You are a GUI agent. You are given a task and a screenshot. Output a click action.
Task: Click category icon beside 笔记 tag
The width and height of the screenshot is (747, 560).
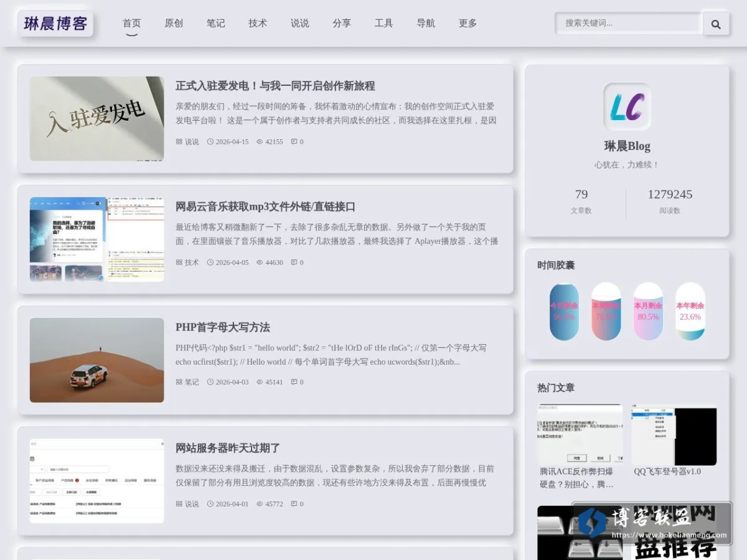pyautogui.click(x=179, y=382)
